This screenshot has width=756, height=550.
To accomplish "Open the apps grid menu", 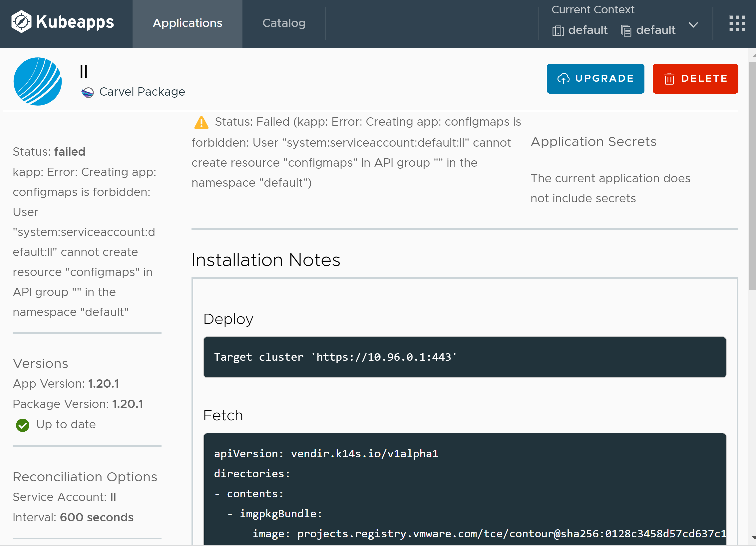I will click(x=737, y=24).
